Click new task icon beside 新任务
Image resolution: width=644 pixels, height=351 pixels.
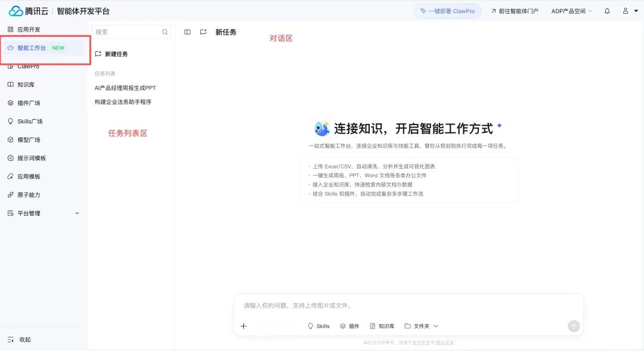(203, 32)
